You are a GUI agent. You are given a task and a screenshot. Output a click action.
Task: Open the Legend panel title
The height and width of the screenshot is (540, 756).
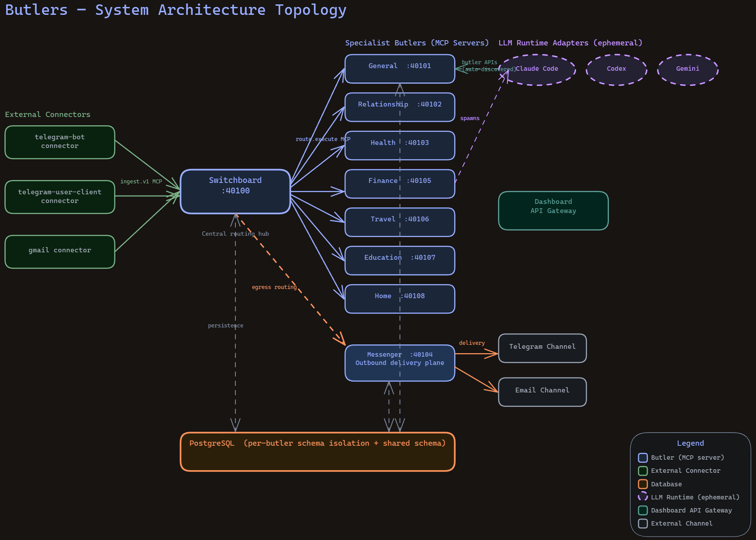pos(690,443)
